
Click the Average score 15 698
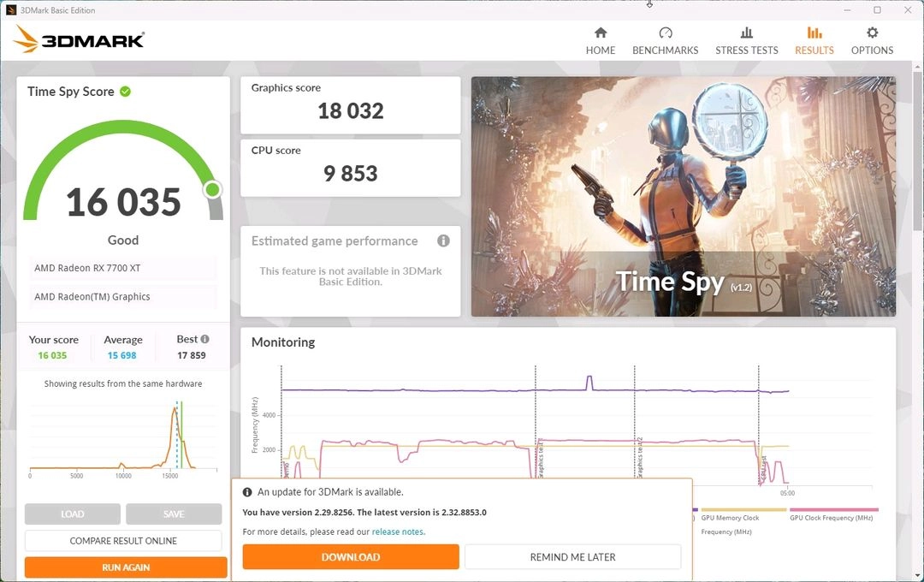tap(122, 355)
